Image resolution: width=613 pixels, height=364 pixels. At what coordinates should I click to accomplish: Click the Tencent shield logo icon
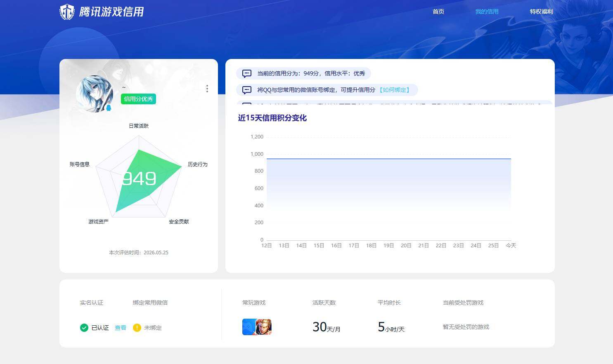(x=67, y=12)
